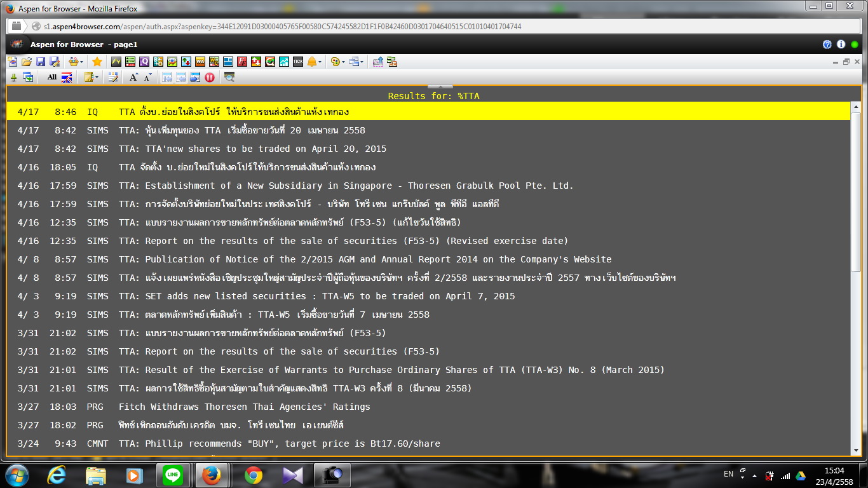868x488 pixels.
Task: Save page using the floppy disk icon
Action: [x=41, y=62]
